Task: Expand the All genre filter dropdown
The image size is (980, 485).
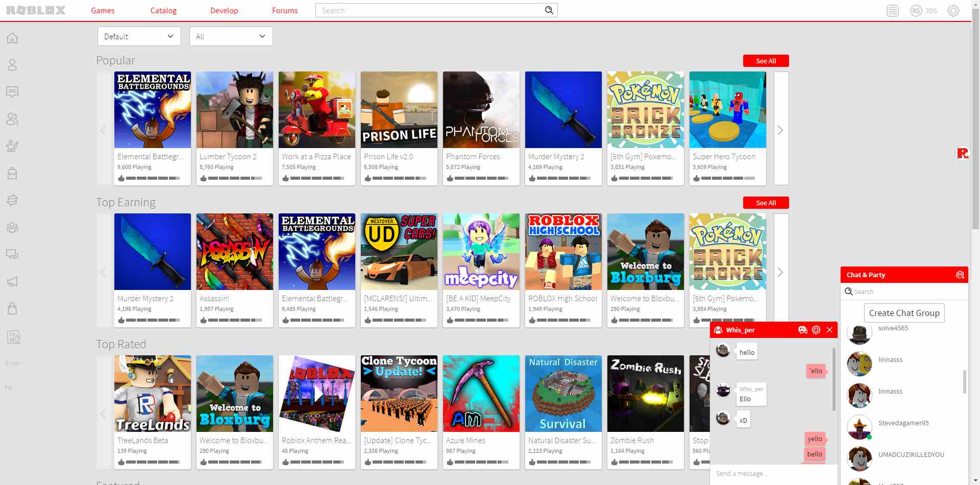Action: pyautogui.click(x=231, y=36)
